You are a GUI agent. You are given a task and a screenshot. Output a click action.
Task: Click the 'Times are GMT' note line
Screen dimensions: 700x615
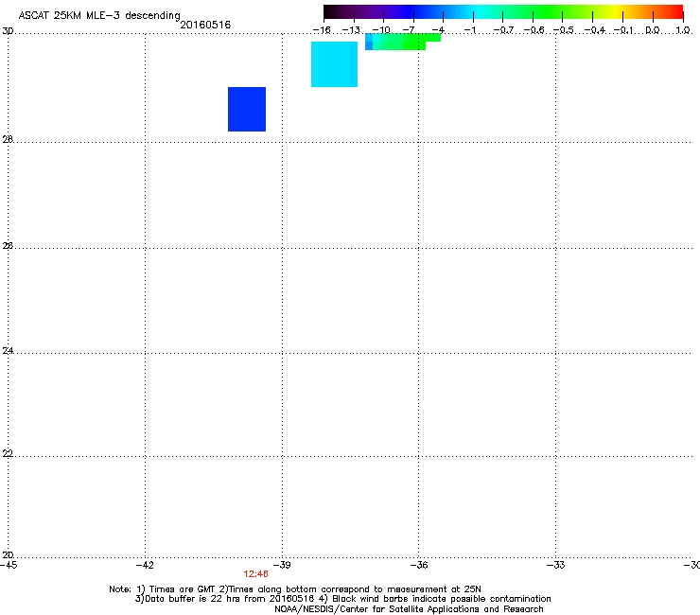[x=295, y=589]
